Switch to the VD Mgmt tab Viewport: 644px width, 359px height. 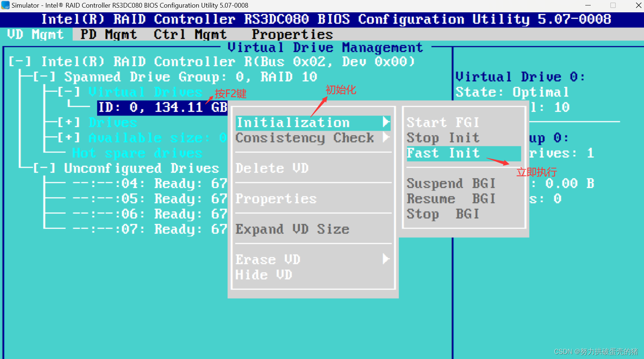pyautogui.click(x=36, y=34)
